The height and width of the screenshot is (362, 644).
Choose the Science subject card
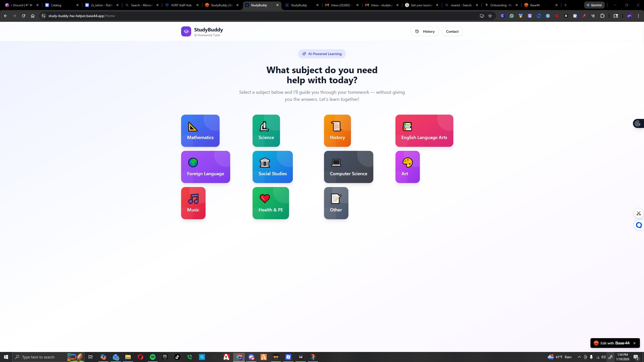click(x=266, y=131)
